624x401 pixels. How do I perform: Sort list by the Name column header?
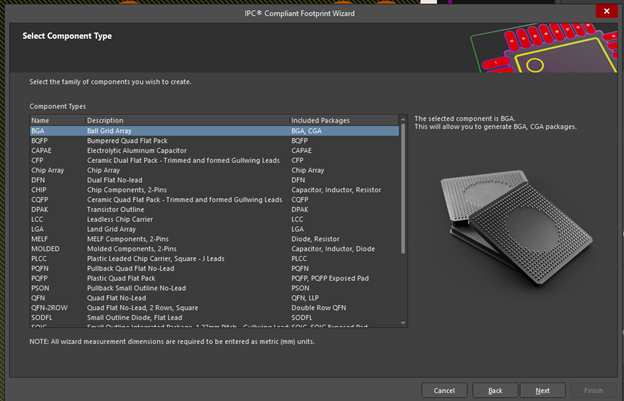click(58, 120)
